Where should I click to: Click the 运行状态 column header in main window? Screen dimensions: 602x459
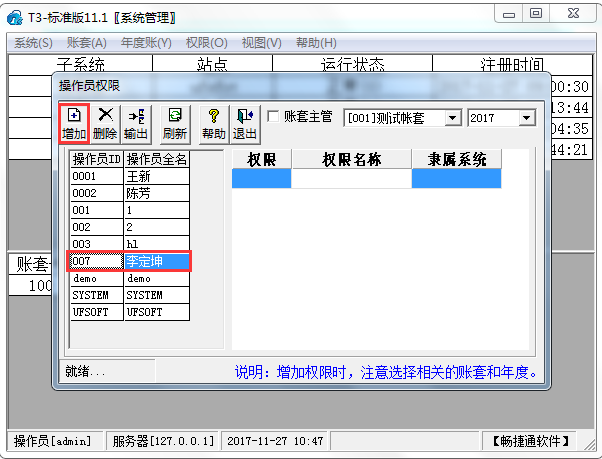(352, 64)
